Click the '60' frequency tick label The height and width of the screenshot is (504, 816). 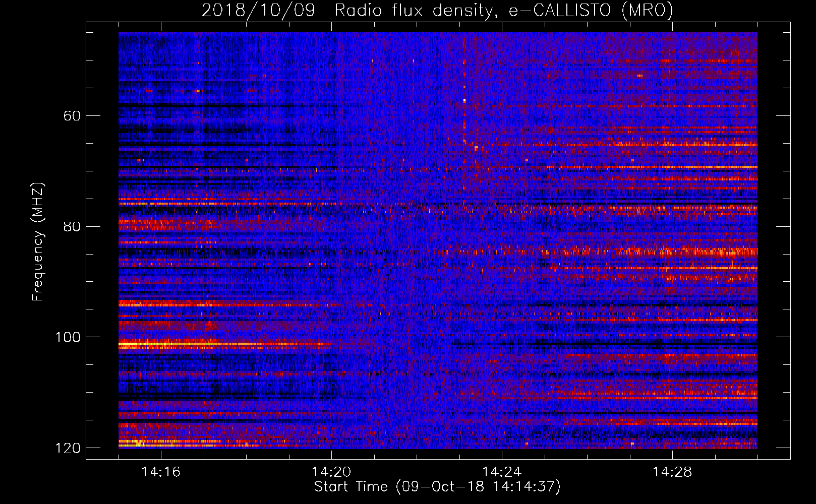pos(72,116)
